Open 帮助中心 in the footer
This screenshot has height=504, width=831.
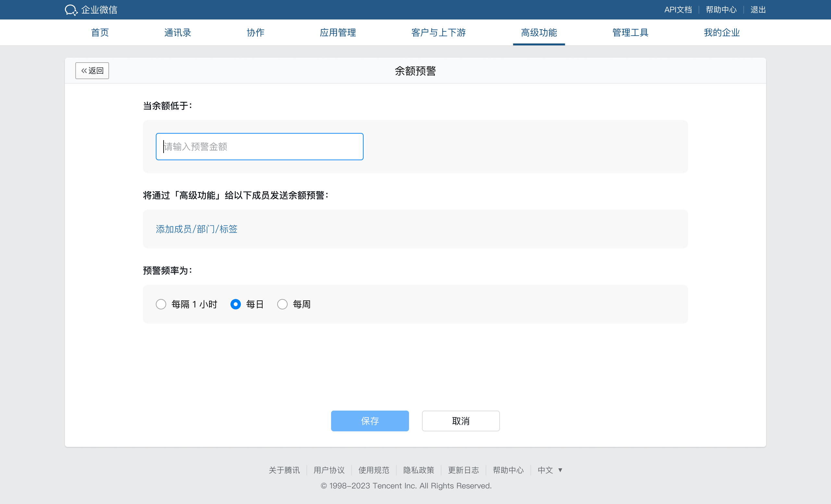(509, 470)
